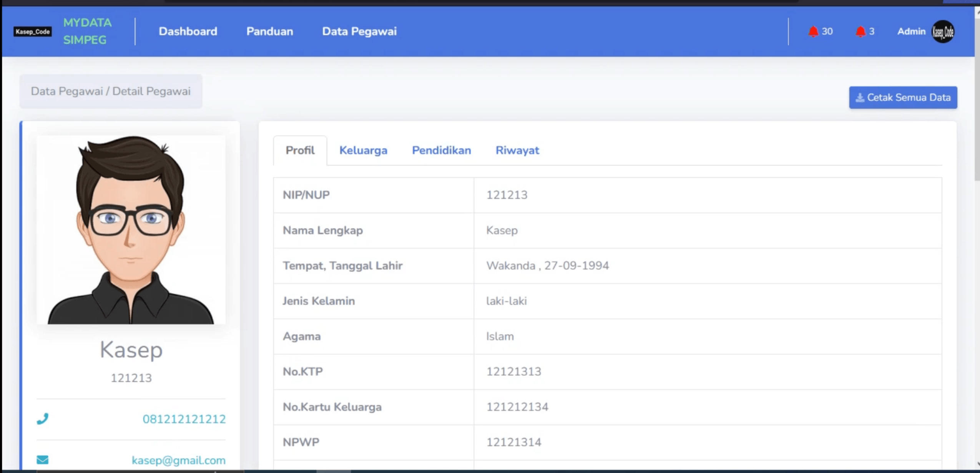Click the email kasep@gmail.com
980x473 pixels.
tap(179, 460)
